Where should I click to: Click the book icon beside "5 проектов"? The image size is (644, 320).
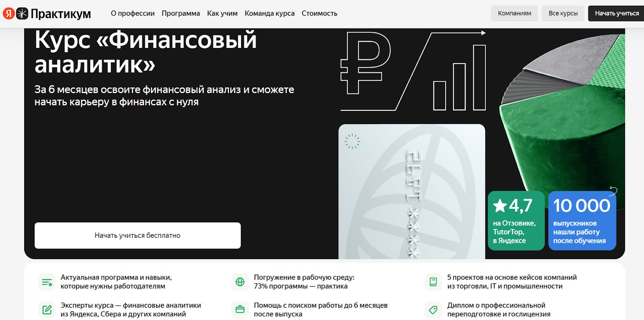pos(433,282)
